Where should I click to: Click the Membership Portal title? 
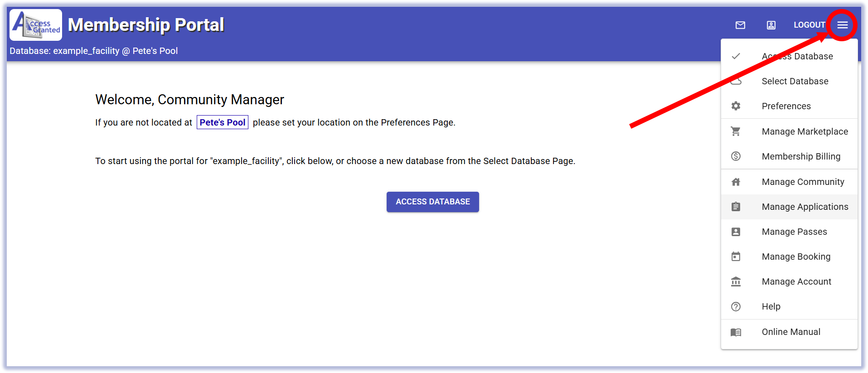tap(146, 25)
